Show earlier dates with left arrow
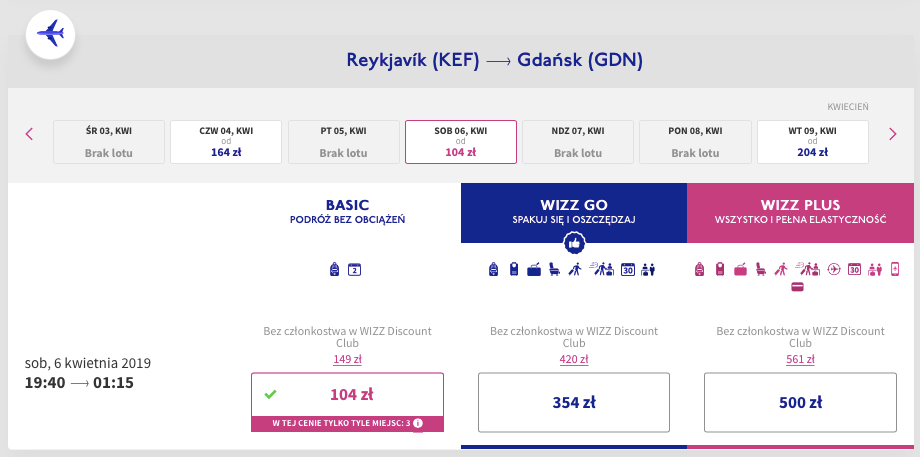The image size is (920, 457). 29,134
